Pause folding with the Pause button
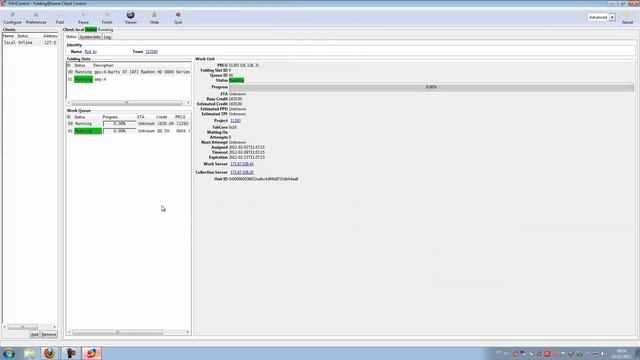640x360 pixels. click(83, 18)
